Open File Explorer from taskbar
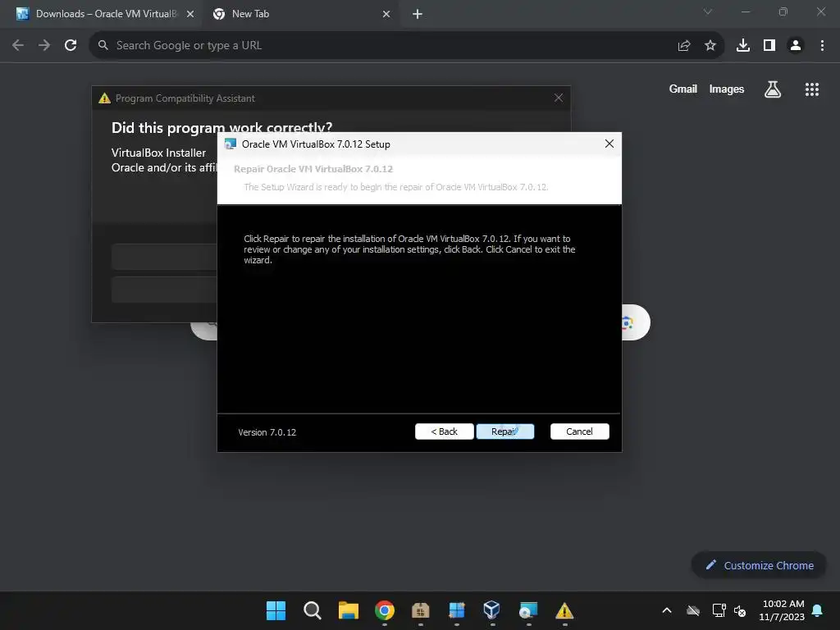Screen dimensions: 840x630 tap(348, 610)
